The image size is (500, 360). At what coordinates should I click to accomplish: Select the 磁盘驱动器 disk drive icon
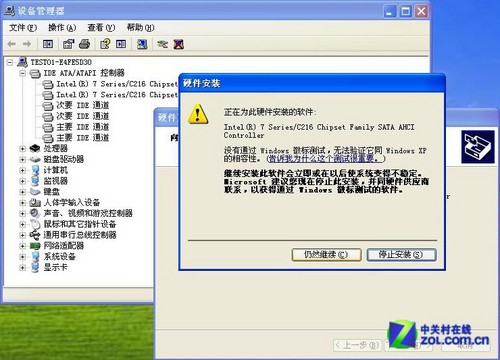coord(35,159)
